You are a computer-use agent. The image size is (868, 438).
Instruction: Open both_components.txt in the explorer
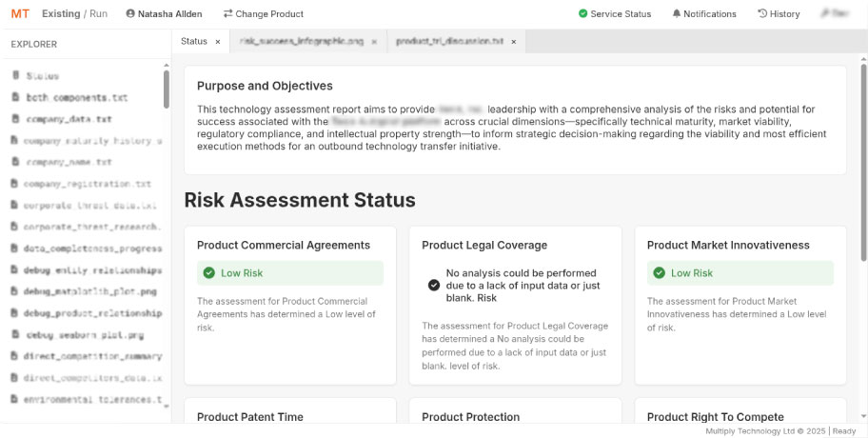pyautogui.click(x=76, y=97)
